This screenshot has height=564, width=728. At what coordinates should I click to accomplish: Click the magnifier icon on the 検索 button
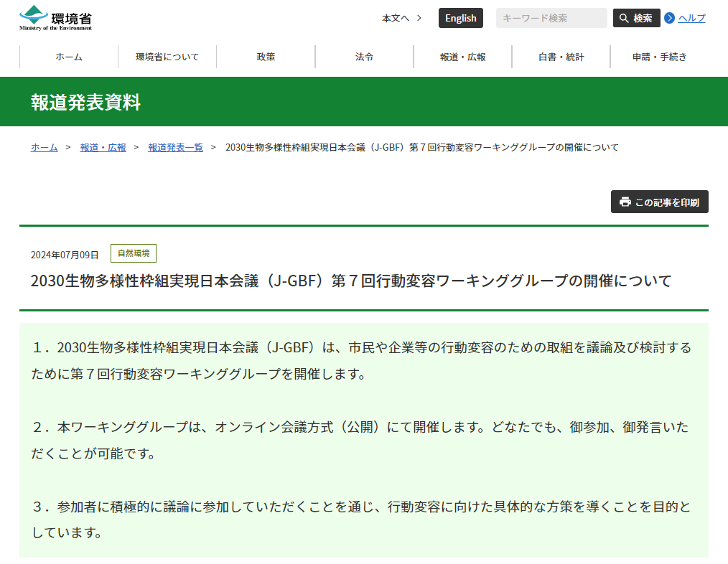tap(622, 17)
